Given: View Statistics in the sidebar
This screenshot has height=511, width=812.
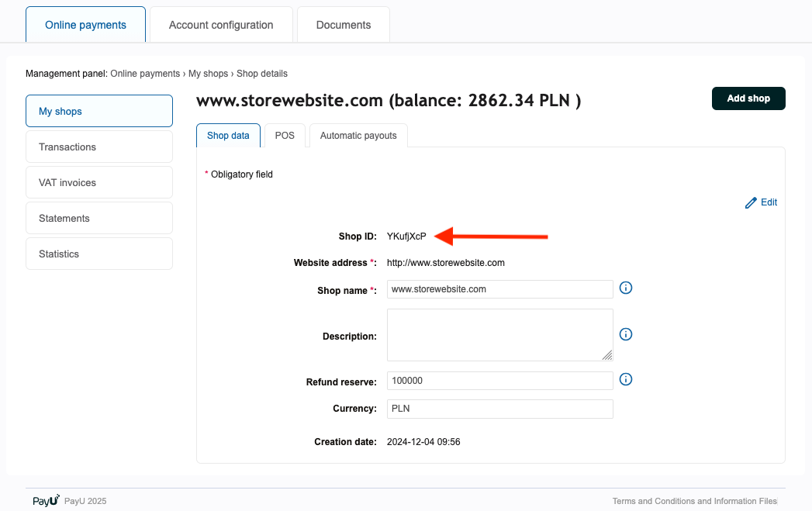Looking at the screenshot, I should click(99, 254).
